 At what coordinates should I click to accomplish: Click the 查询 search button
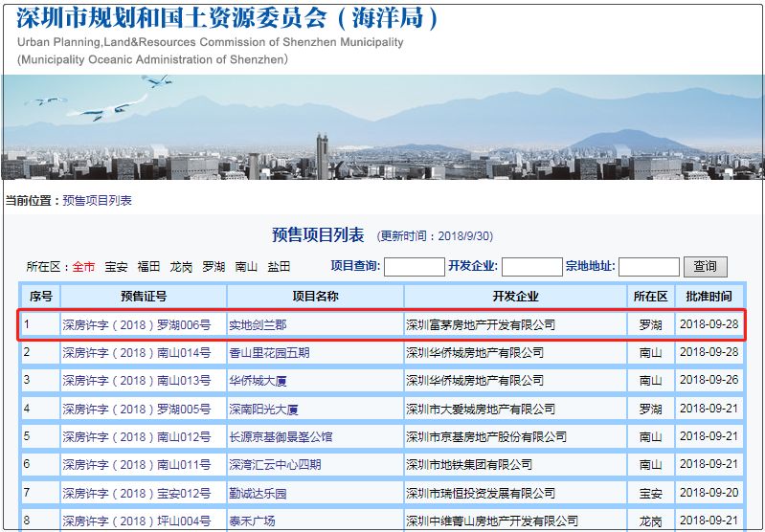[x=705, y=266]
